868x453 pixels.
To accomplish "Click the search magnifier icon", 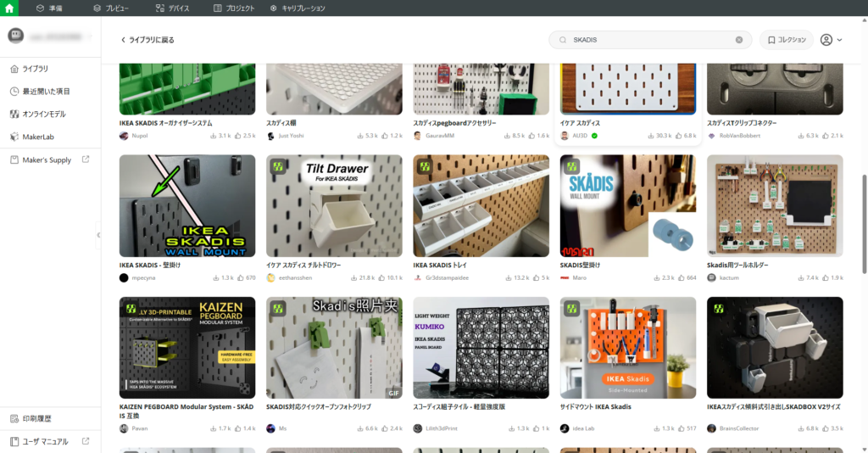I will (562, 40).
